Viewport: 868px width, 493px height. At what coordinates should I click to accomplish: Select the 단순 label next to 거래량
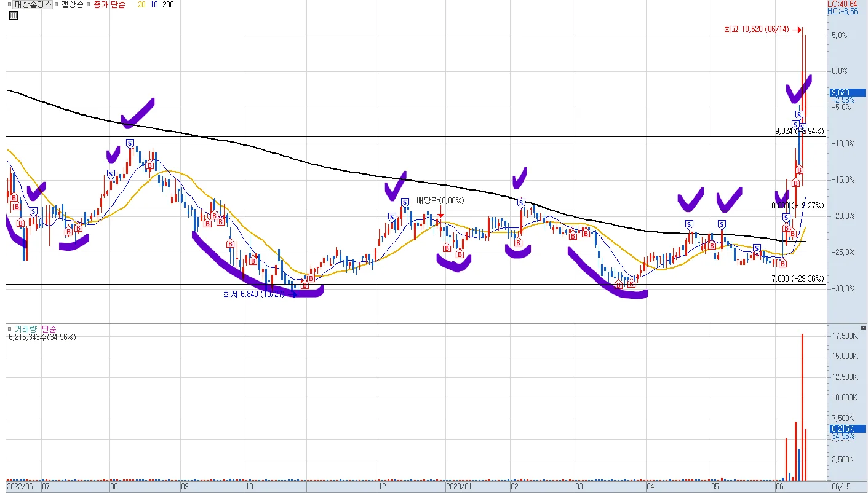click(x=48, y=329)
